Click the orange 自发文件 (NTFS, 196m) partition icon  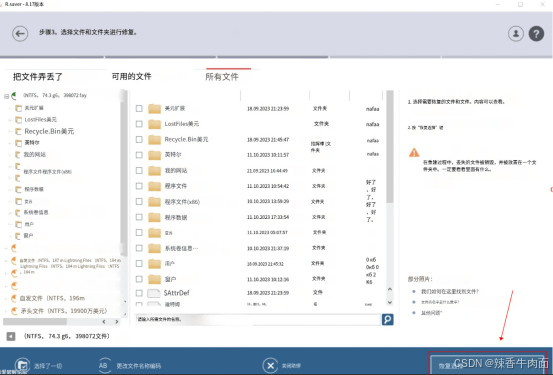click(14, 298)
